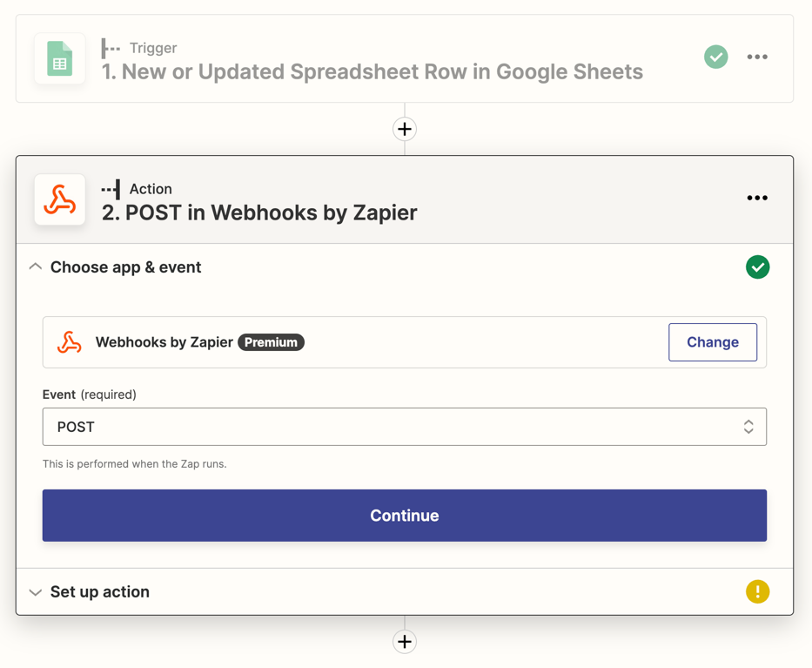Add a new step below the action

pos(405,642)
